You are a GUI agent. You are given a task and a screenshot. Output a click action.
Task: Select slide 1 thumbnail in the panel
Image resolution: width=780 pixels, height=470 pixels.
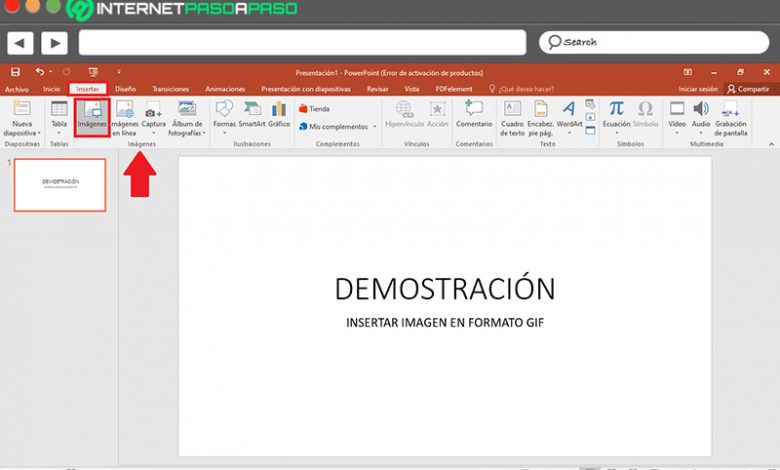click(60, 184)
